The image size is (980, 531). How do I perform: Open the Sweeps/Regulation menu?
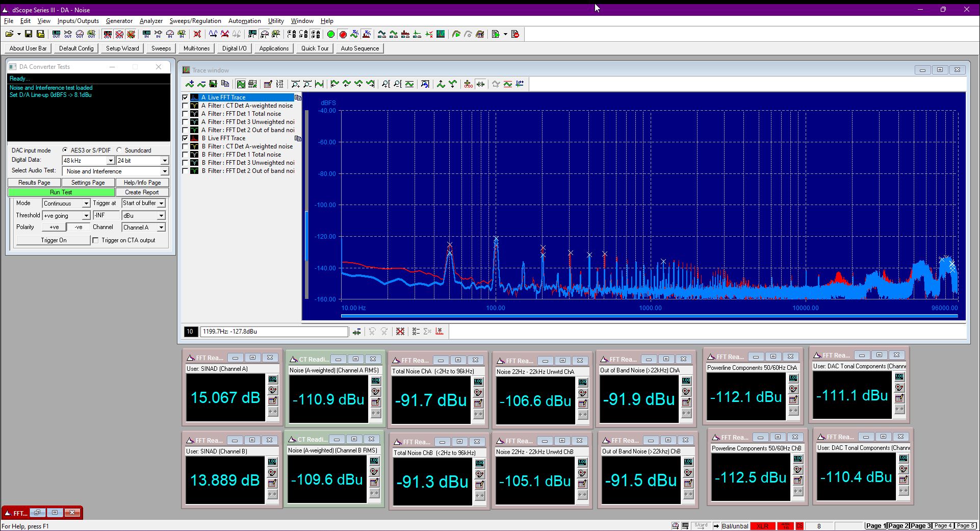(x=195, y=21)
